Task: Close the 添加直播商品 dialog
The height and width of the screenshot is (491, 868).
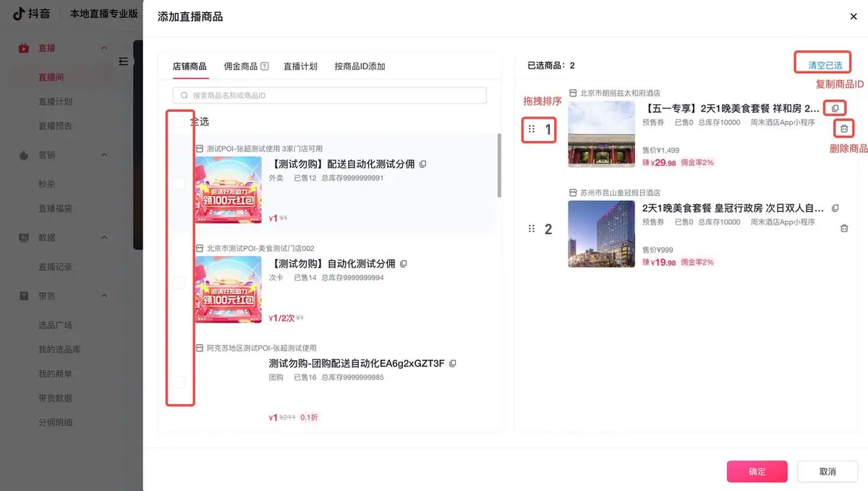Action: tap(854, 17)
